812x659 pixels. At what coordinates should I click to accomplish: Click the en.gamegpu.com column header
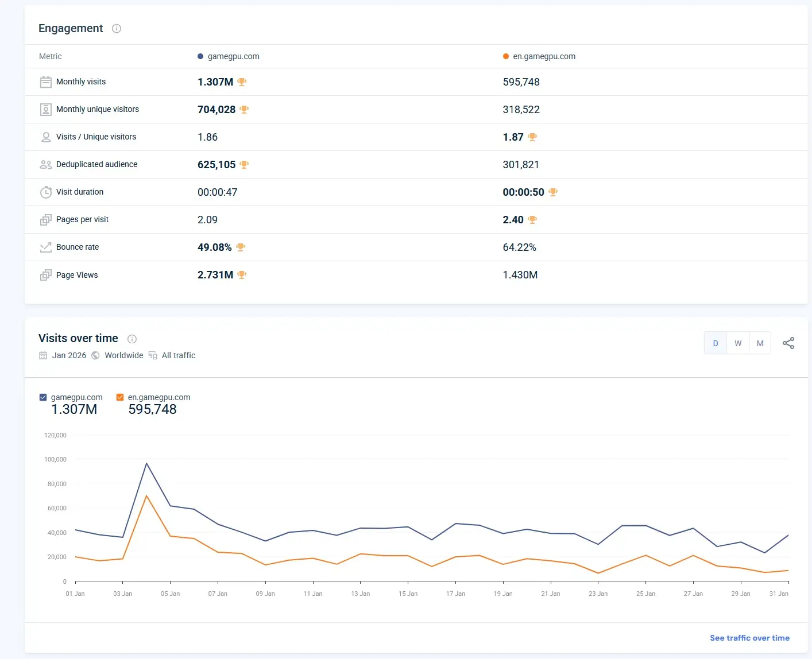544,56
